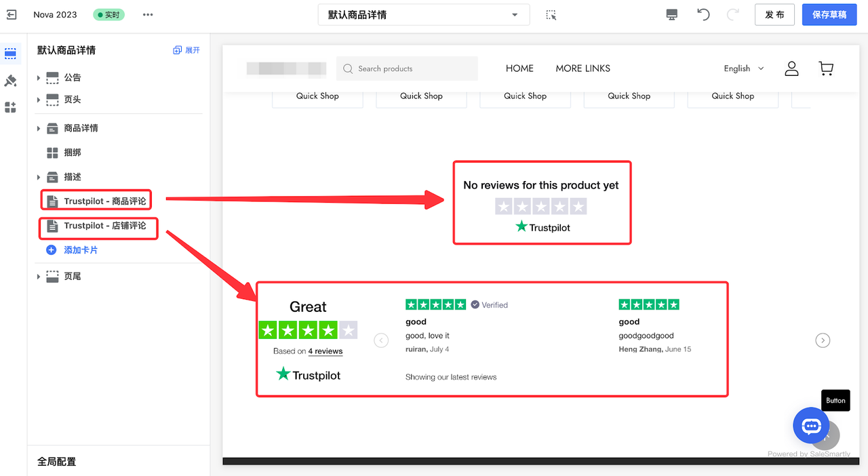Activate the element selector icon
This screenshot has height=476, width=868.
(551, 14)
